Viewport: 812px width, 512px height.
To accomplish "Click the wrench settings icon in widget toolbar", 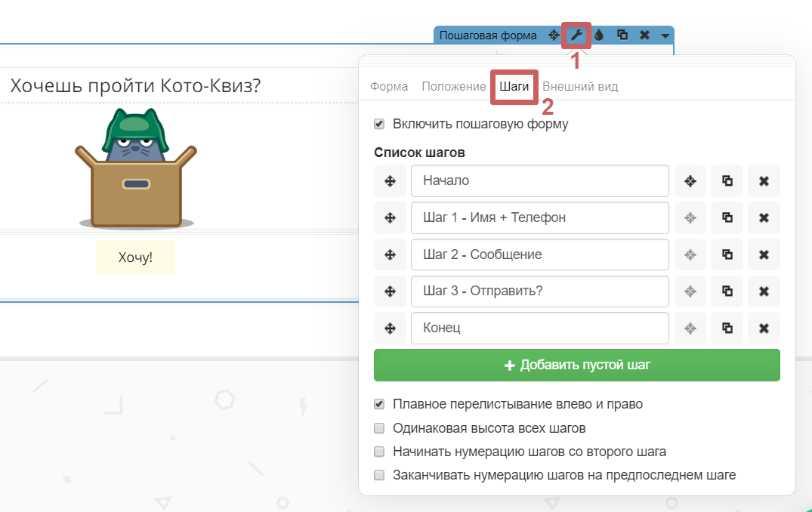I will click(576, 35).
